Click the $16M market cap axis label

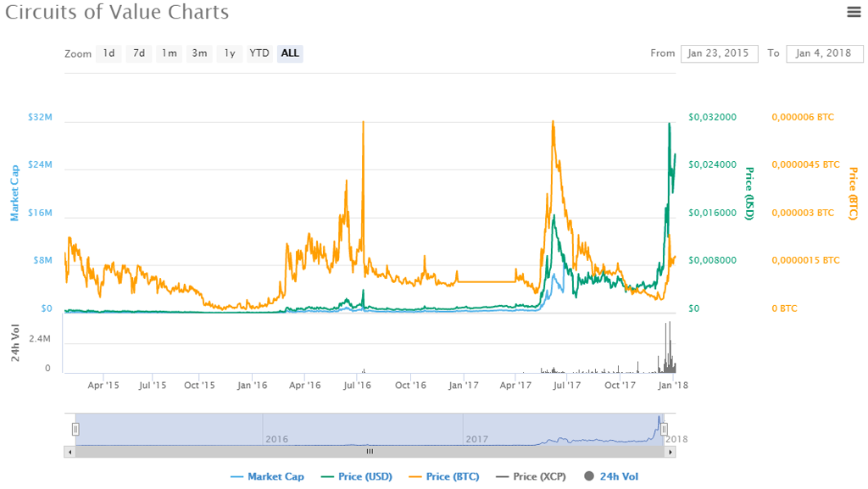(41, 213)
